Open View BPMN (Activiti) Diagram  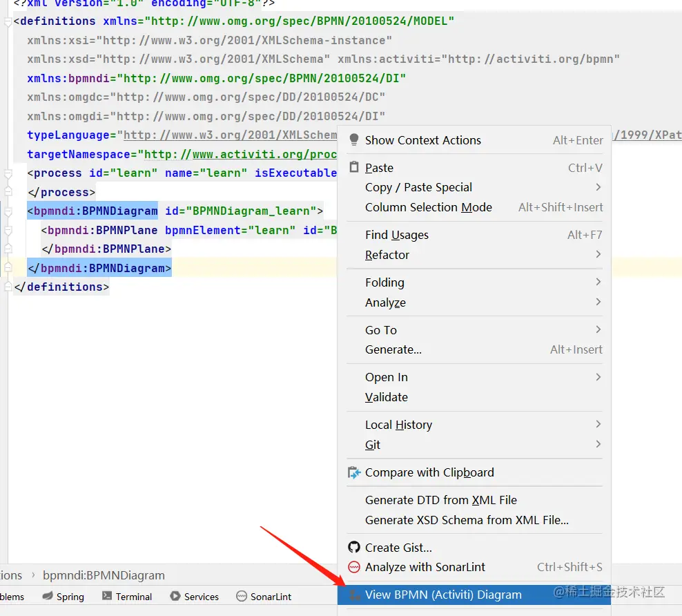pyautogui.click(x=474, y=595)
